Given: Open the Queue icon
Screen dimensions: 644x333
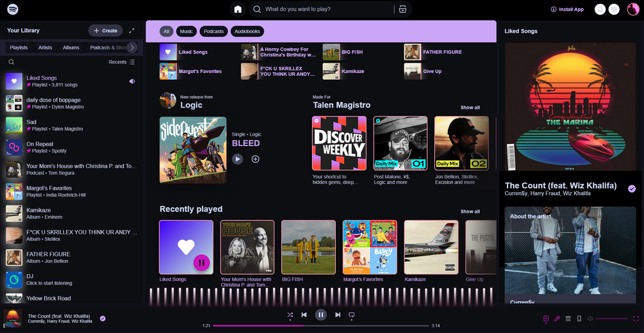Looking at the screenshot, I should (x=568, y=319).
